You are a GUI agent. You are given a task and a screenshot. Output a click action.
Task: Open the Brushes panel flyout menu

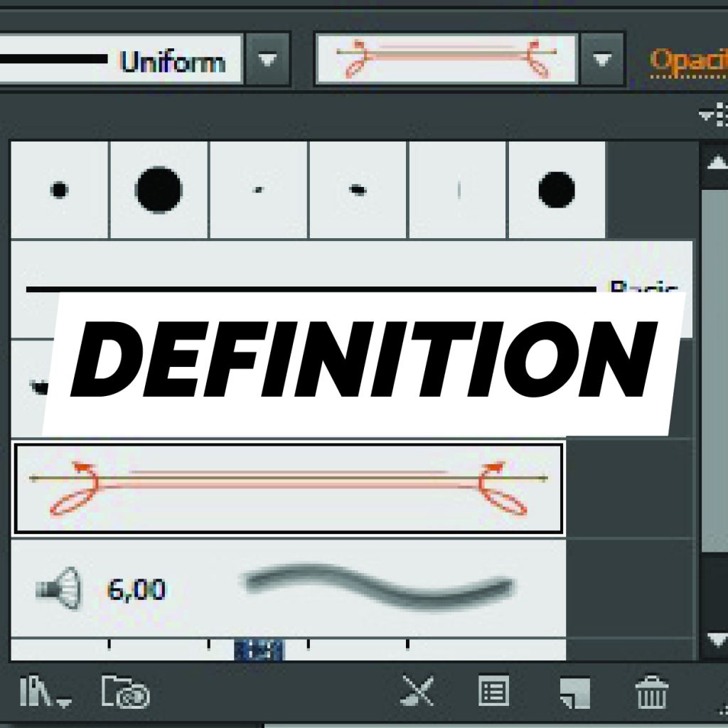714,114
